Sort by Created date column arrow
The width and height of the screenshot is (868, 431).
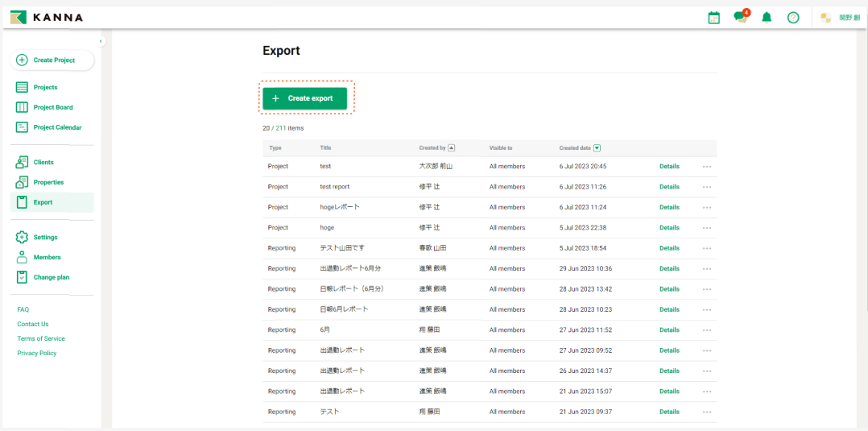[x=597, y=148]
